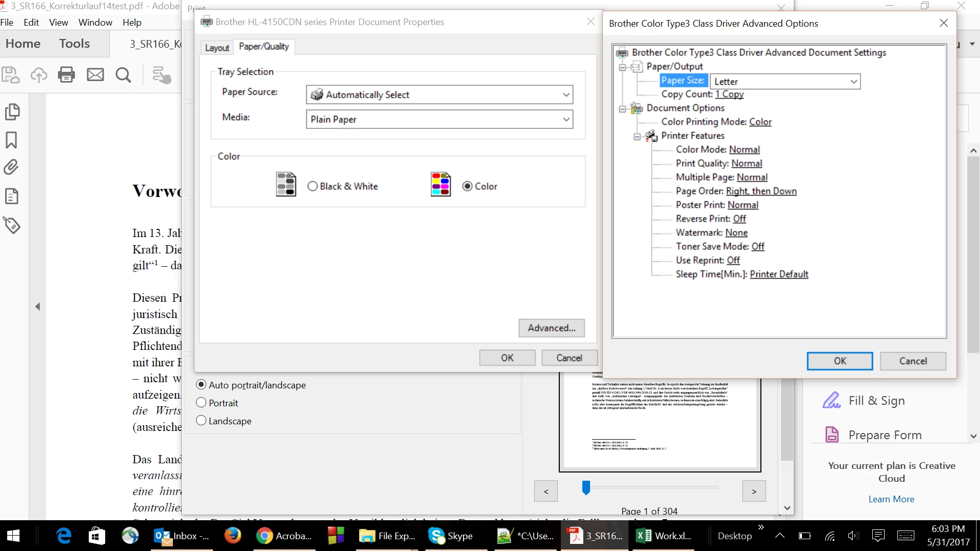
Task: Open the Windows Store taskbar icon
Action: coord(97,536)
